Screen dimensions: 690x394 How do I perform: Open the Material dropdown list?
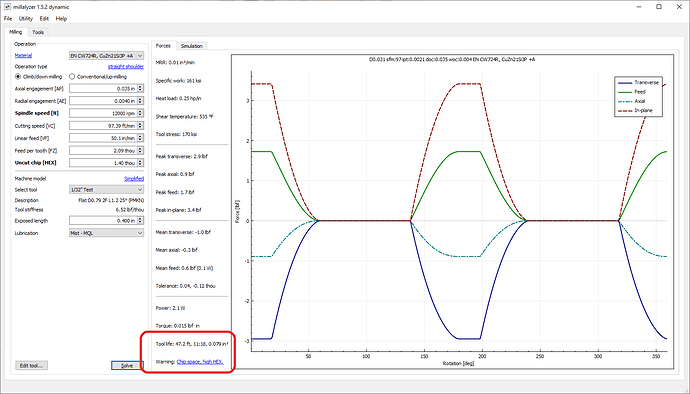[106, 56]
